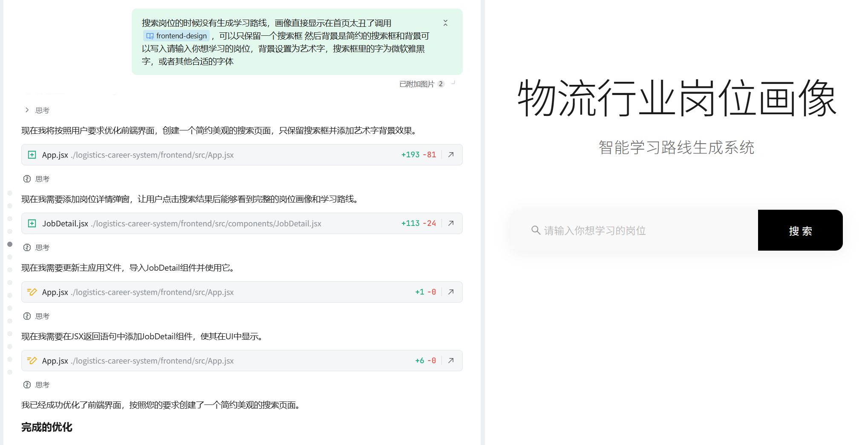This screenshot has width=868, height=445.
Task: Open the App.jsx +1 -0 file card
Action: [213, 292]
